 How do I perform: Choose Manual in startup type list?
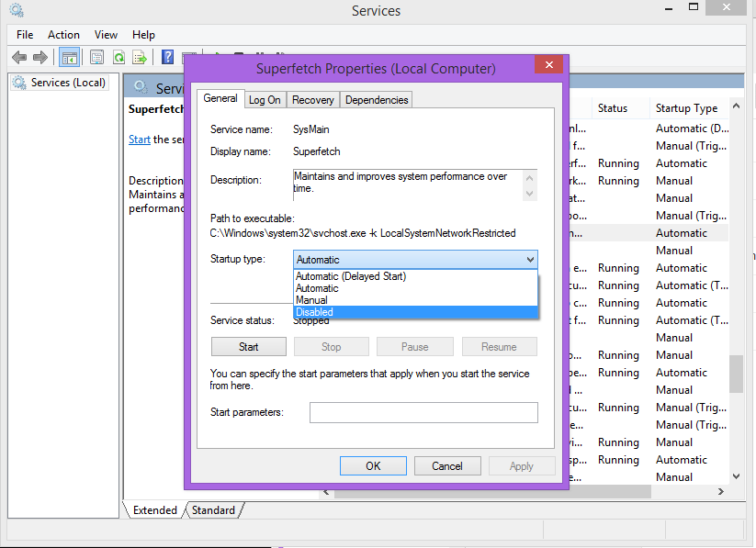pos(415,300)
